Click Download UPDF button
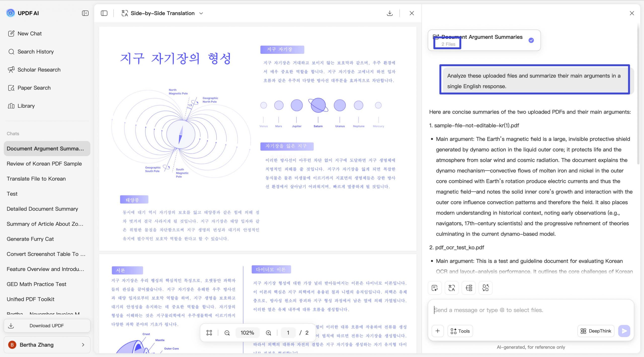This screenshot has width=644, height=357. (x=47, y=326)
